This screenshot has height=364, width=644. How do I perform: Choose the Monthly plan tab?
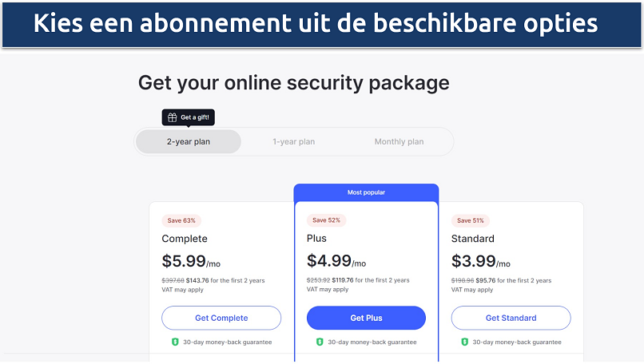[x=399, y=141]
